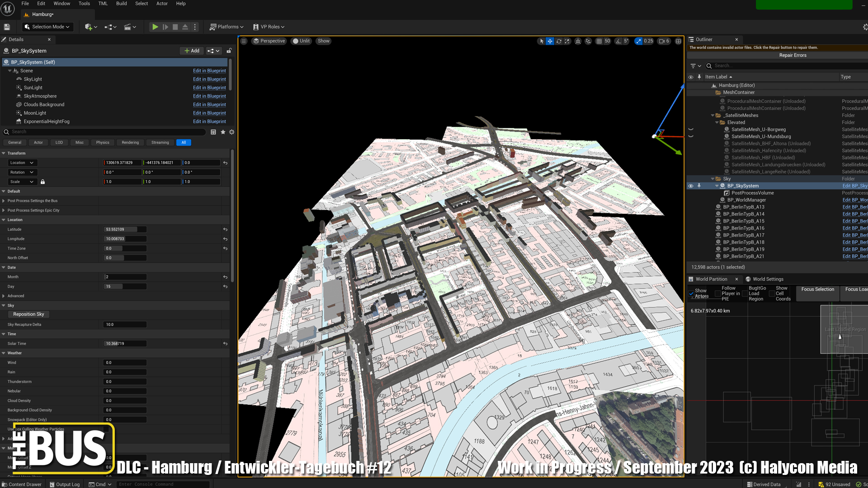Image resolution: width=868 pixels, height=488 pixels.
Task: Add details row to favorites star
Action: [x=223, y=132]
